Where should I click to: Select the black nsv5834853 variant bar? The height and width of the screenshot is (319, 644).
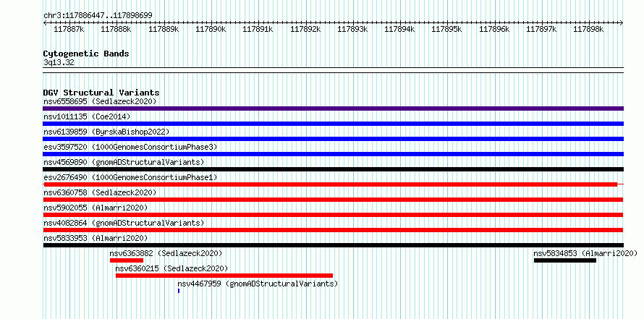[565, 260]
